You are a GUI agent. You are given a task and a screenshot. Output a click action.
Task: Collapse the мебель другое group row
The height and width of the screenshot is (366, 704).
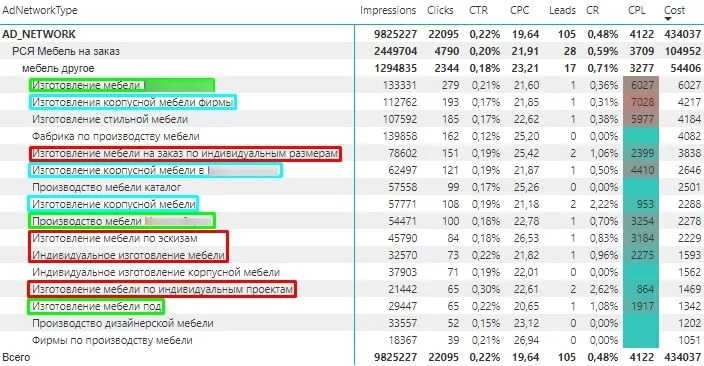(x=58, y=68)
